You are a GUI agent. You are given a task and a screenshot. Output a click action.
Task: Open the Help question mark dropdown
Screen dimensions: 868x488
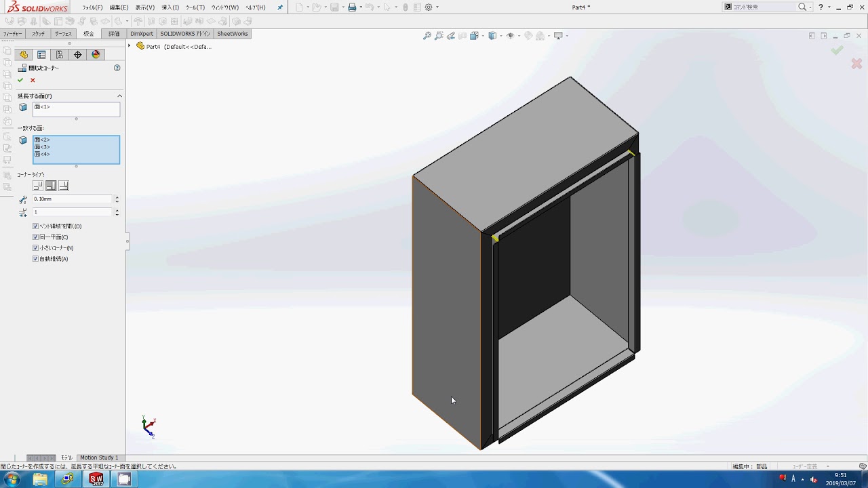coord(829,7)
